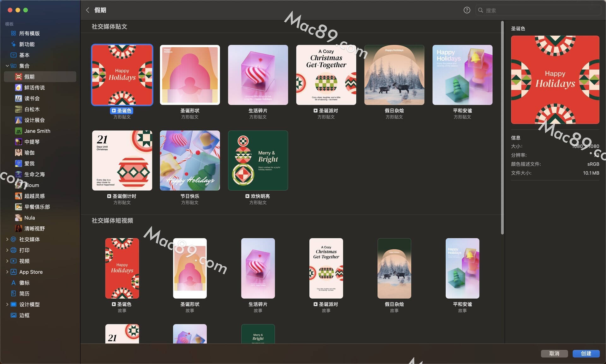
Task: Click the vertical scrollbar of template list
Action: pyautogui.click(x=502, y=128)
